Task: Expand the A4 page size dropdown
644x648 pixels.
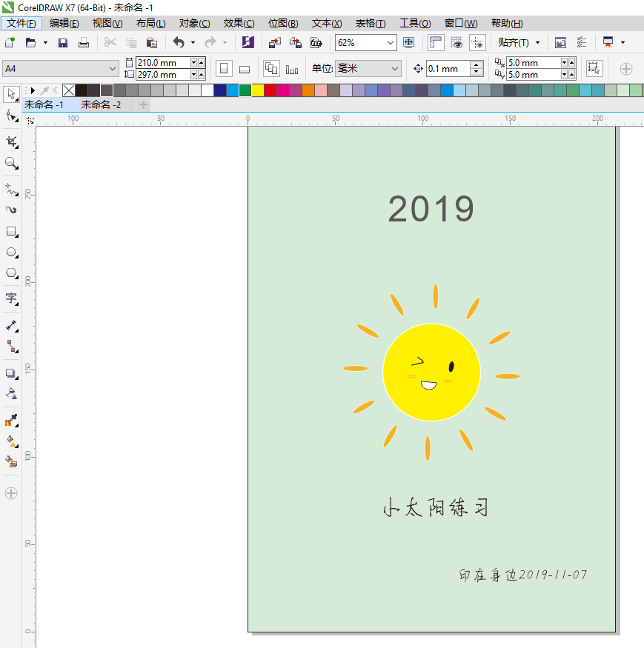Action: pos(113,69)
